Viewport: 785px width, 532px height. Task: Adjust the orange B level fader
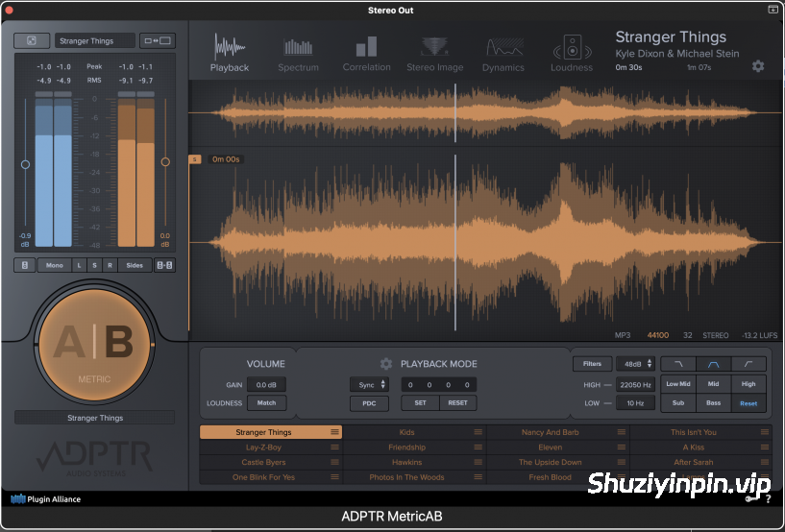point(165,161)
